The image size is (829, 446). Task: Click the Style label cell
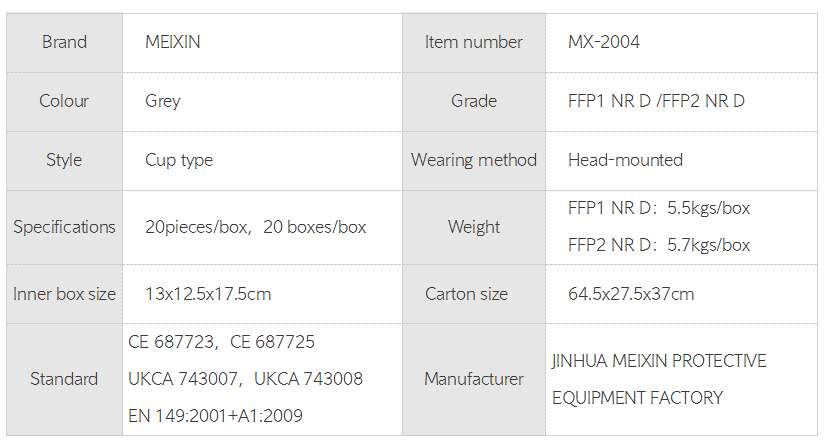pyautogui.click(x=64, y=160)
